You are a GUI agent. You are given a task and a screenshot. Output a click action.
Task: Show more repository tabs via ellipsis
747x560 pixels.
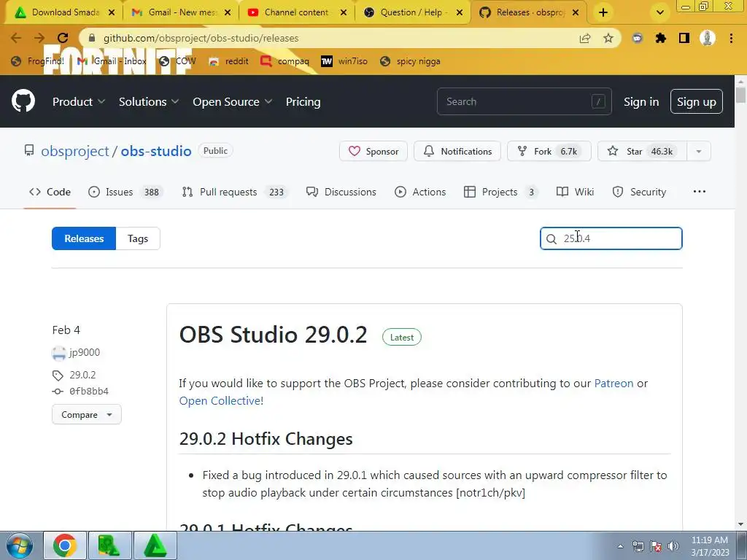tap(700, 192)
